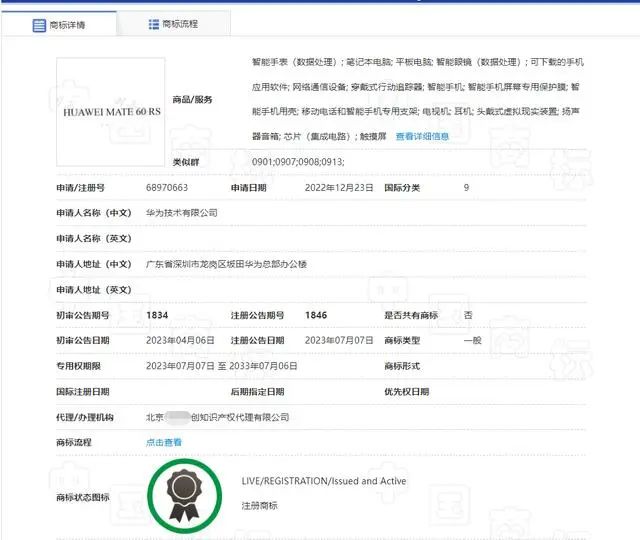The width and height of the screenshot is (640, 540).
Task: Click the 专用权期限 field label
Action: point(78,366)
